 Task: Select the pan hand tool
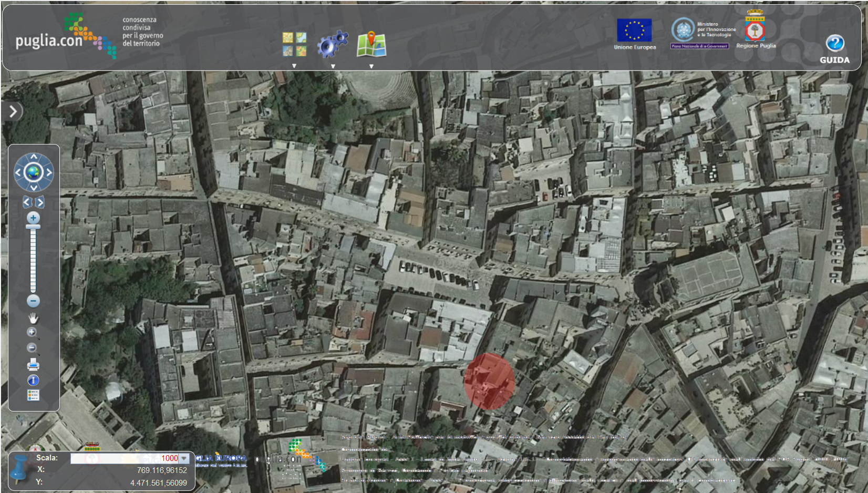tap(33, 319)
